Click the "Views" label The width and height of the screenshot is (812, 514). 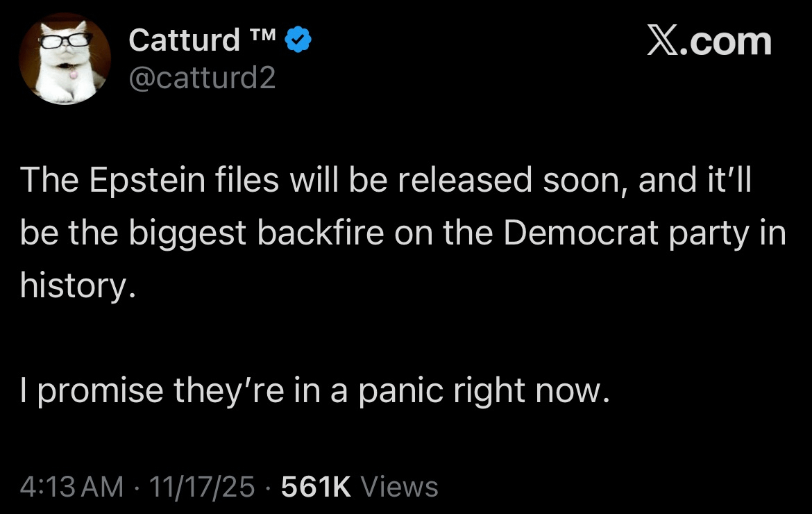[x=400, y=486]
